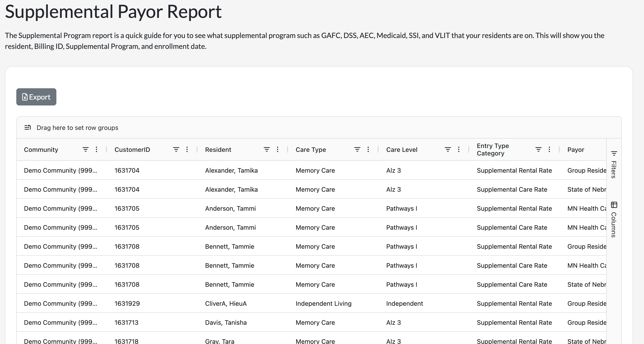The height and width of the screenshot is (344, 644).
Task: Click customer ID 1631713 cell
Action: [126, 322]
